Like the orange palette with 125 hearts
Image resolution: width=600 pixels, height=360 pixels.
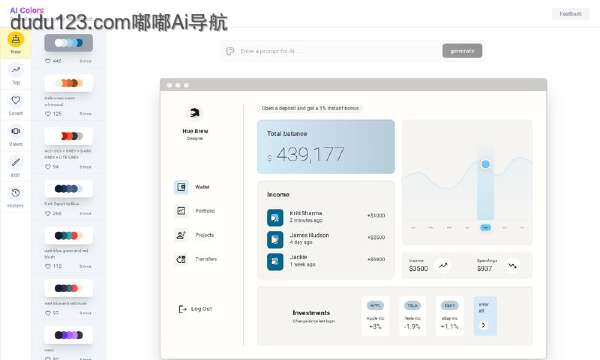click(48, 114)
